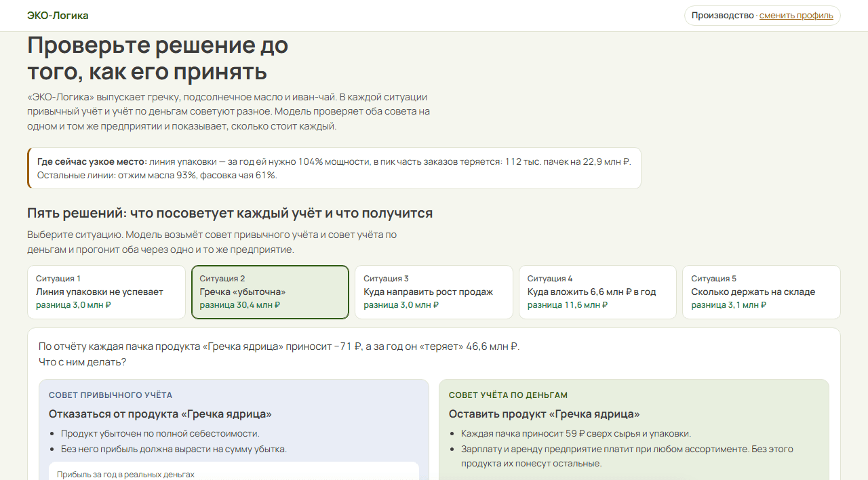Screen dimensions: 868x480
Task: Select Ситуация 2 «Гречка убыточна» card
Action: pos(271,292)
